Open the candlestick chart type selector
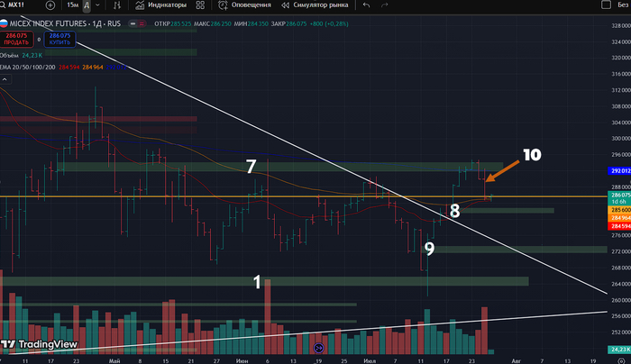The width and height of the screenshot is (631, 364). 118,5
